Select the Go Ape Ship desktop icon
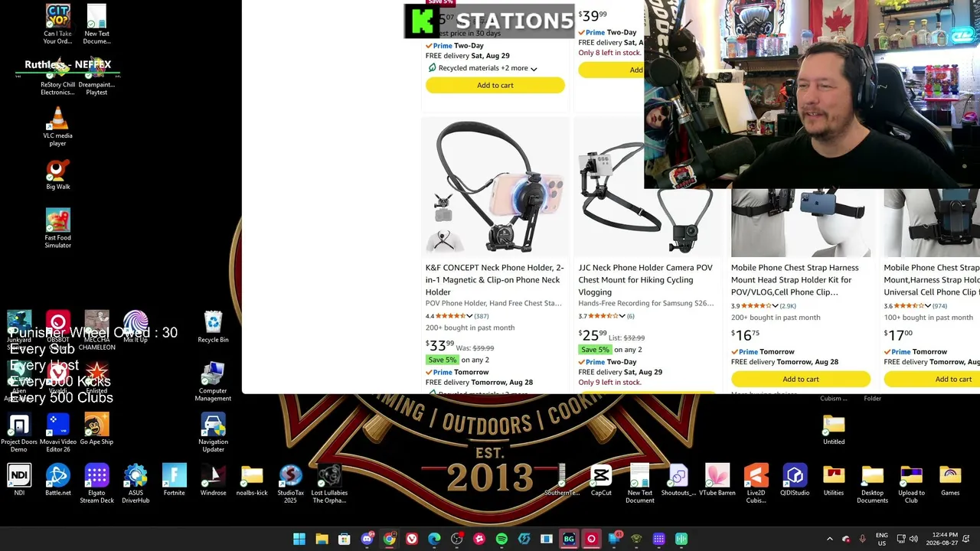Viewport: 980px width, 551px height. coord(96,429)
